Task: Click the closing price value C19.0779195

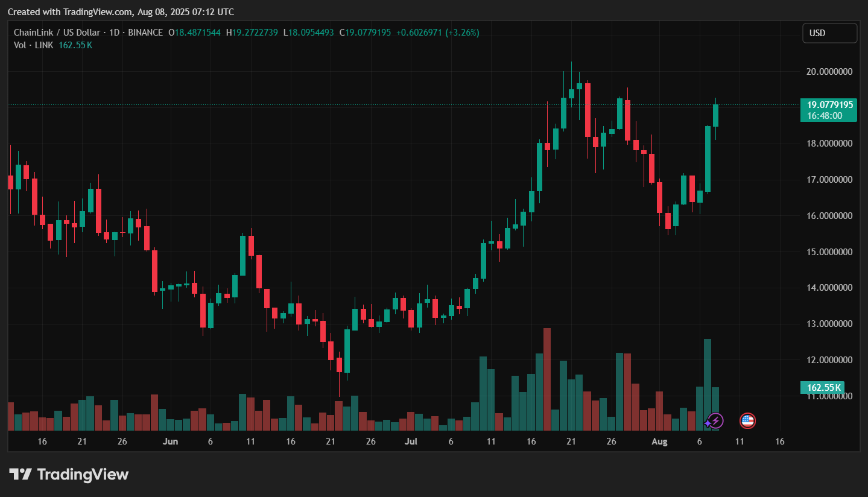Action: (365, 33)
